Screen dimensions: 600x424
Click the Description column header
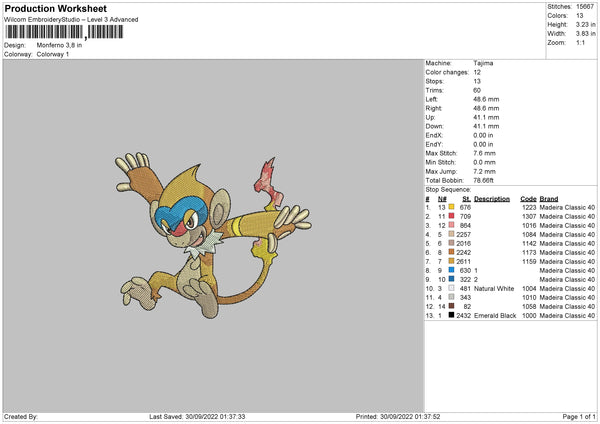(x=491, y=198)
